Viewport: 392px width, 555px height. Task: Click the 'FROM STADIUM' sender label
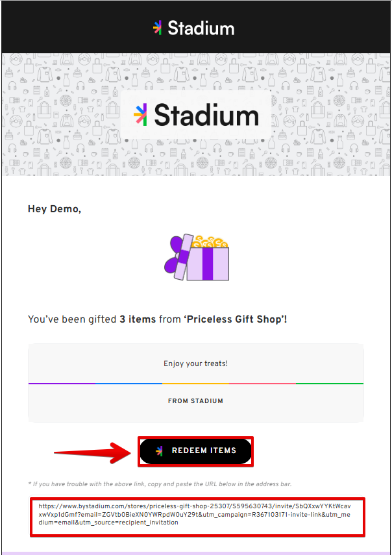tap(195, 401)
